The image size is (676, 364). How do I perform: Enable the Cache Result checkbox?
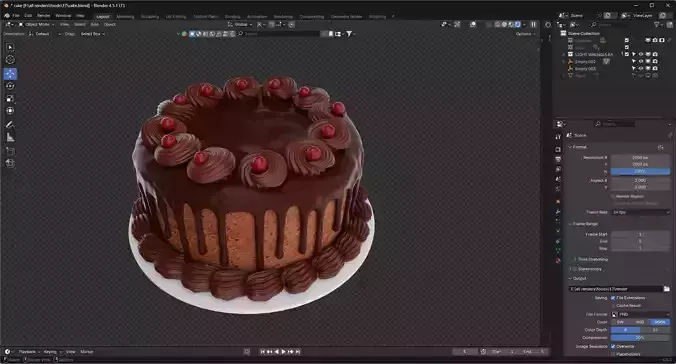pos(613,305)
